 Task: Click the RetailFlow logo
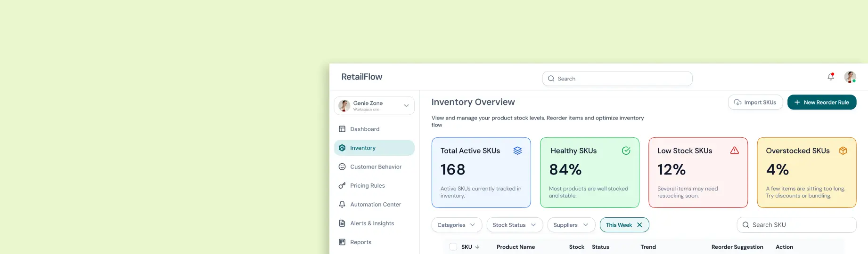pyautogui.click(x=362, y=77)
